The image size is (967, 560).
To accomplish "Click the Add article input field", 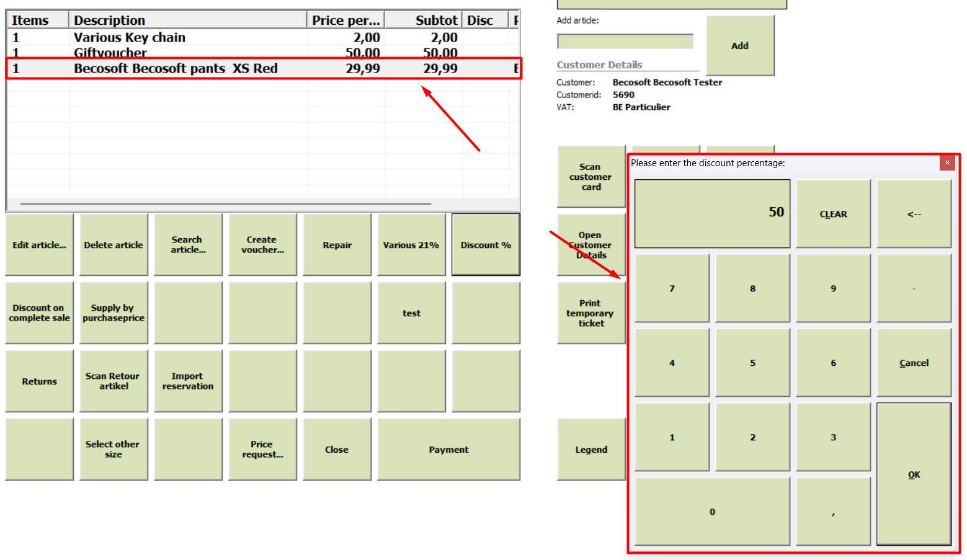I will click(625, 42).
